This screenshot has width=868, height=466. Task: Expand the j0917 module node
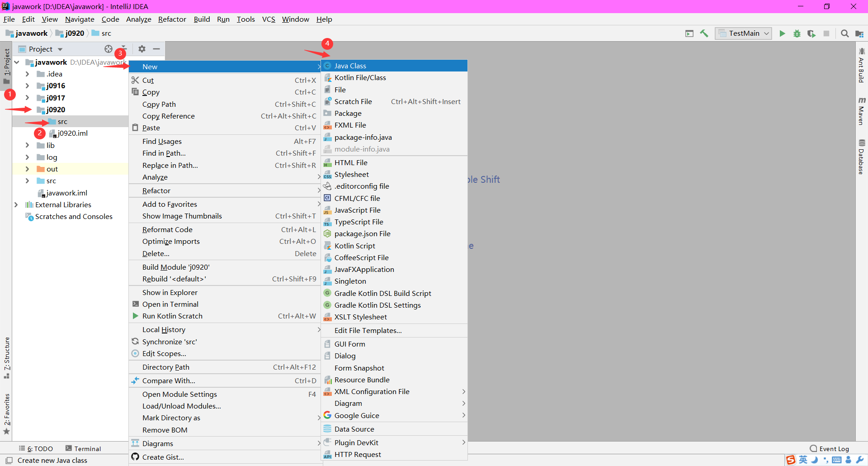[27, 98]
